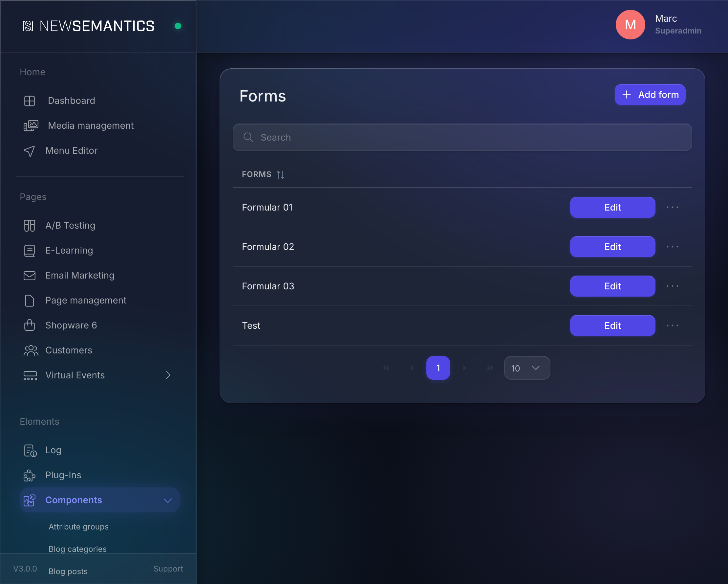Screen dimensions: 728x584
Task: Edit Formular 03
Action: tap(612, 286)
